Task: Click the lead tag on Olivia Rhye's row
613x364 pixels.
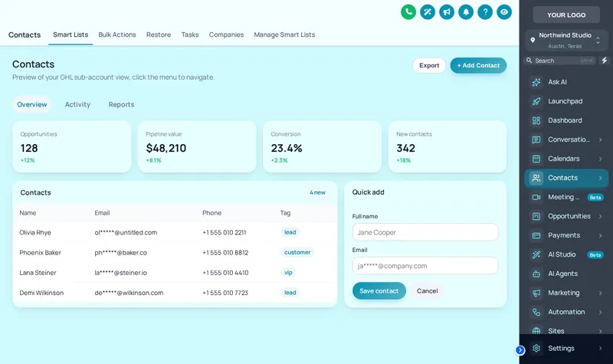Action: pos(290,232)
